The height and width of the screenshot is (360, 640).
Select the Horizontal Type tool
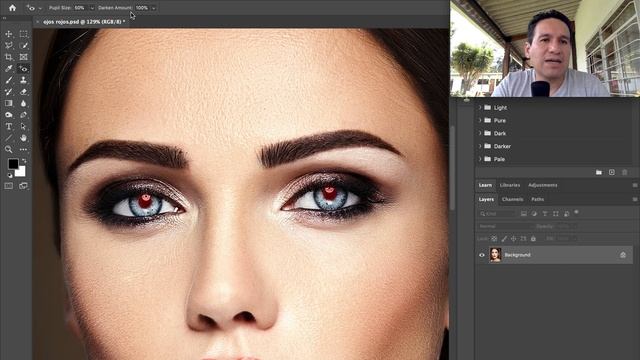point(9,127)
